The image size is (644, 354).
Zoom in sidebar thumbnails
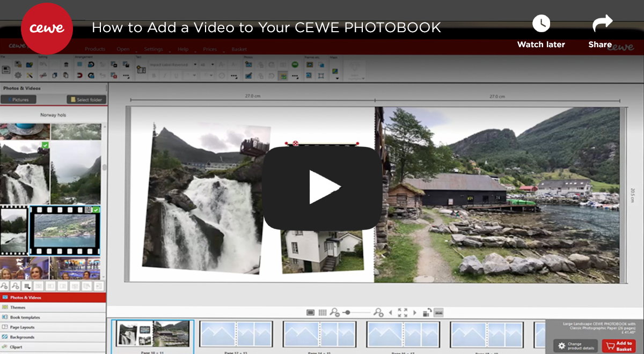[x=15, y=286]
